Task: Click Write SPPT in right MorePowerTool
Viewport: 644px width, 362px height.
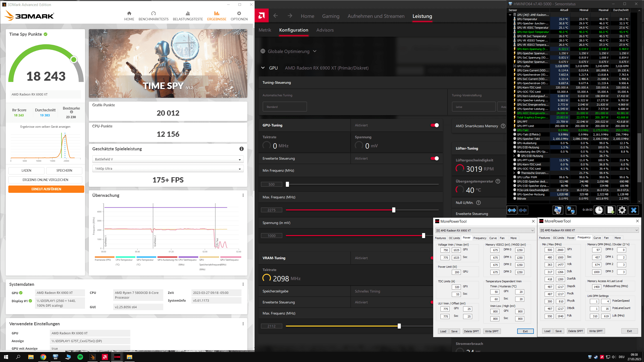Action: [596, 331]
